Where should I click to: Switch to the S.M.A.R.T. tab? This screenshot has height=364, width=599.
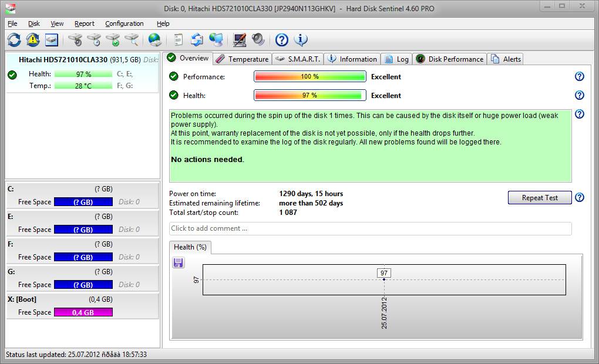click(298, 59)
